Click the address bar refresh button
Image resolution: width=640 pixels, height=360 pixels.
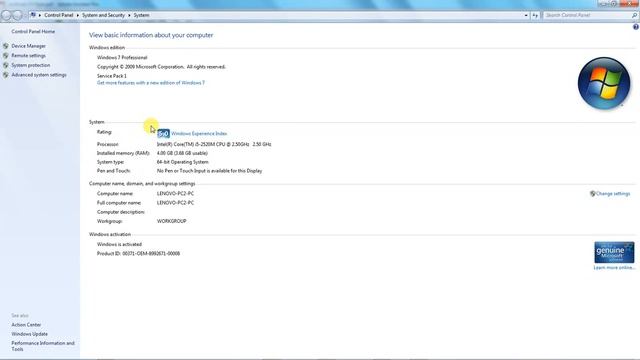(535, 15)
